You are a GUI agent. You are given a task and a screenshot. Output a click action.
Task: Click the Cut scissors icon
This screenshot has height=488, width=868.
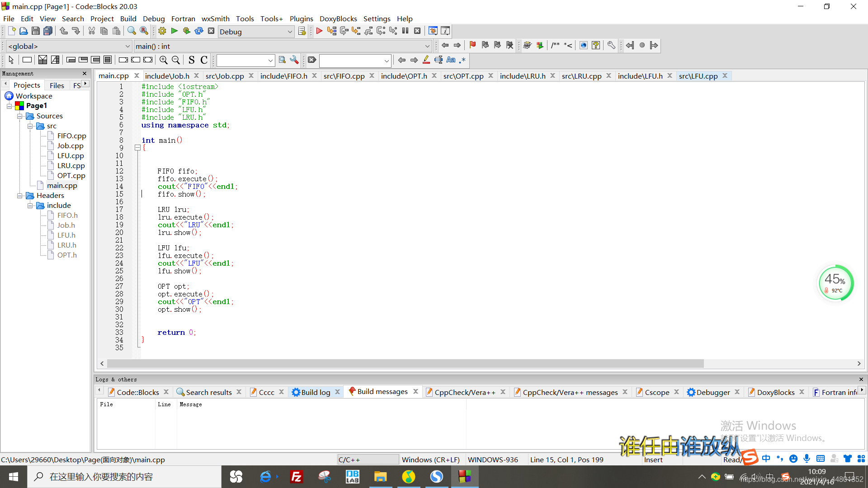92,31
